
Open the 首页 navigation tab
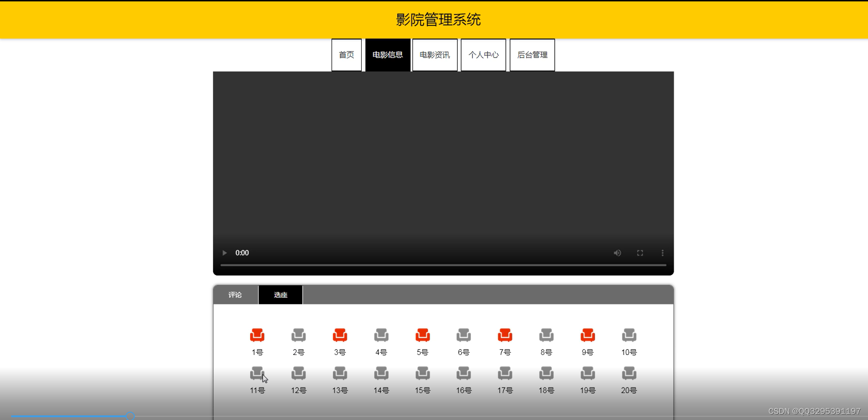tap(346, 55)
